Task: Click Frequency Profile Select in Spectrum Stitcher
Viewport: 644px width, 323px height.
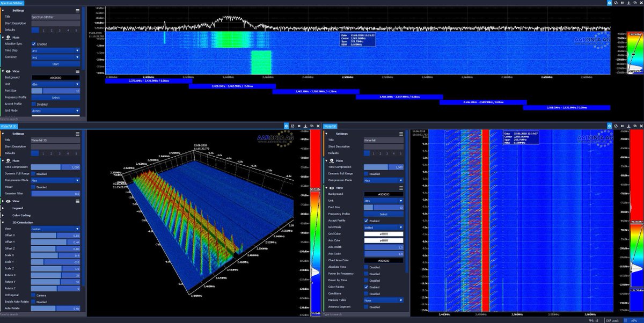Action: (x=55, y=98)
